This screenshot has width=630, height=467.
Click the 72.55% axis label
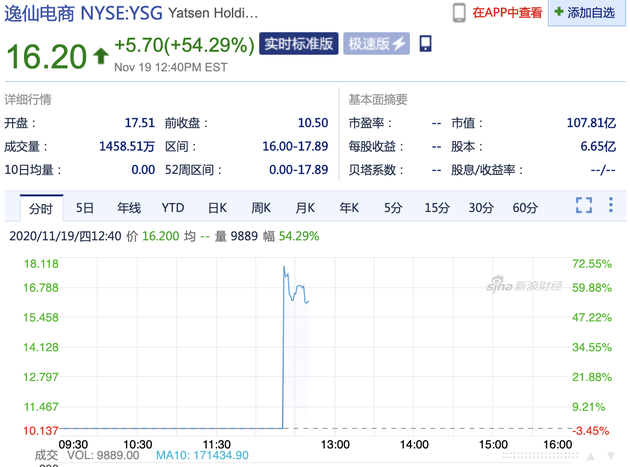[x=592, y=264]
